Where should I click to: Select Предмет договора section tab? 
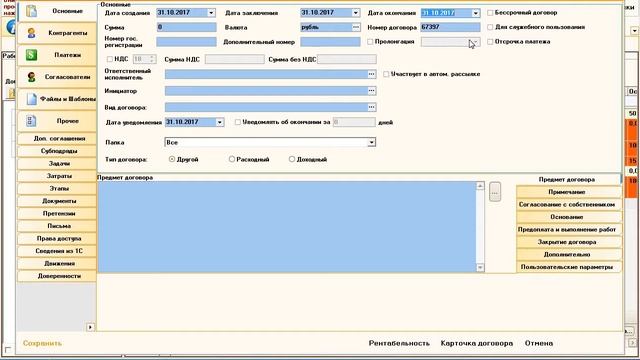click(x=569, y=180)
